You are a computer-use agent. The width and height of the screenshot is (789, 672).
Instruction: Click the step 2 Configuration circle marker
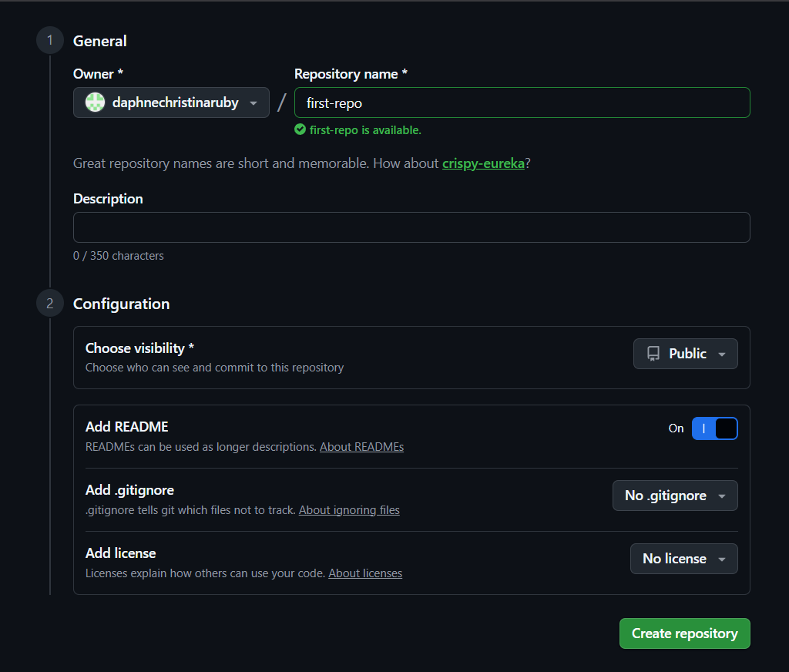tap(50, 304)
